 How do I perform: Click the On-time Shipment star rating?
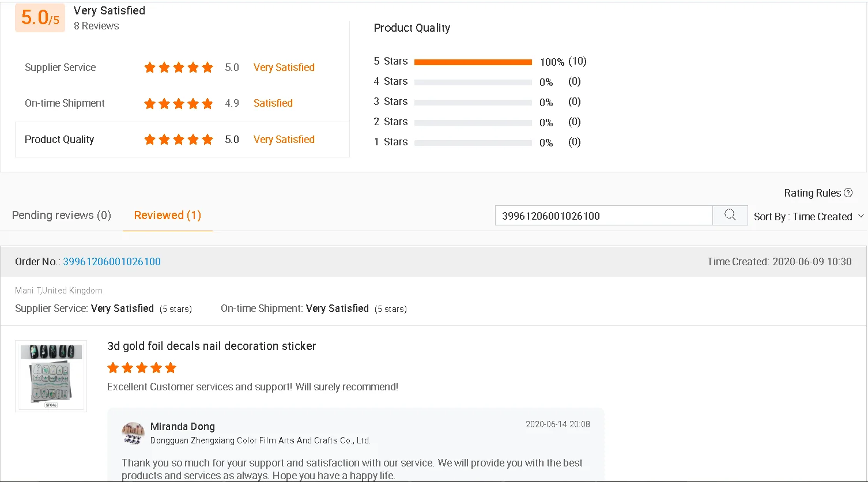179,104
